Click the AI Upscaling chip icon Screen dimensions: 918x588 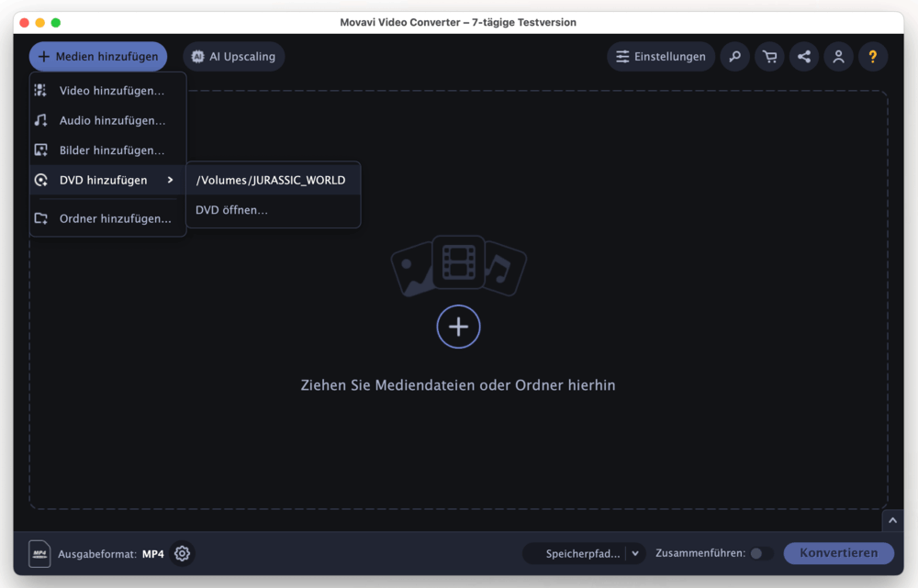(x=198, y=57)
